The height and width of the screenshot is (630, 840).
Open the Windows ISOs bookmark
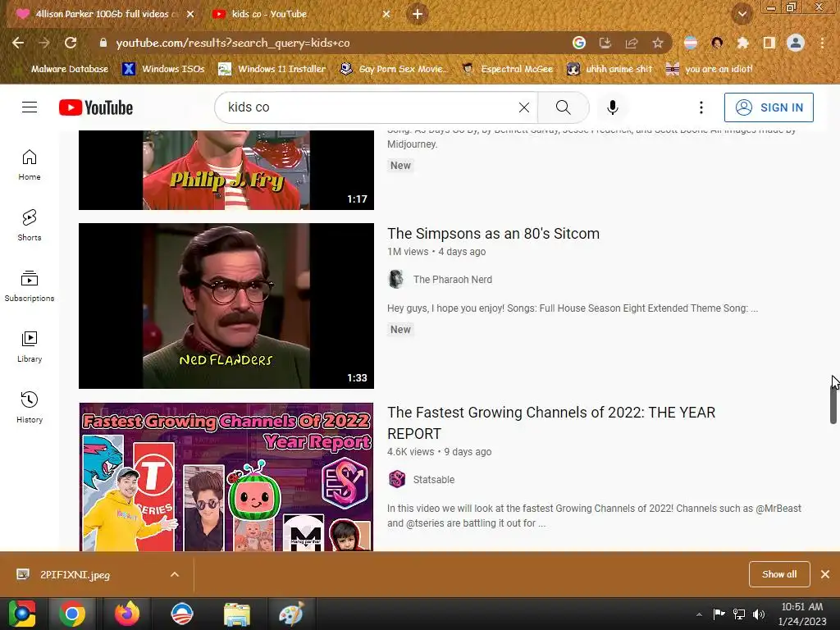tap(164, 69)
